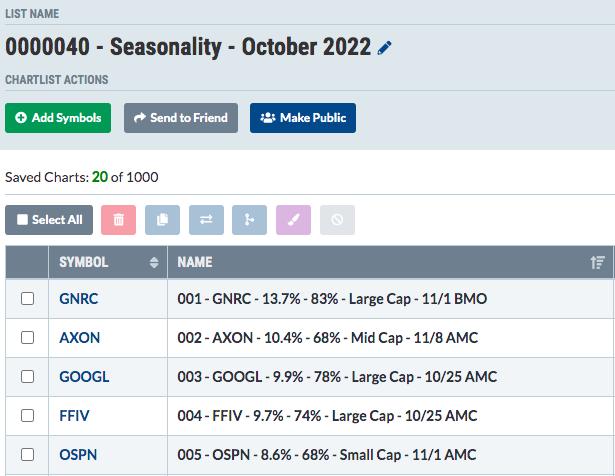Click the red trash delete icon
Image resolution: width=615 pixels, height=476 pixels.
(x=118, y=220)
